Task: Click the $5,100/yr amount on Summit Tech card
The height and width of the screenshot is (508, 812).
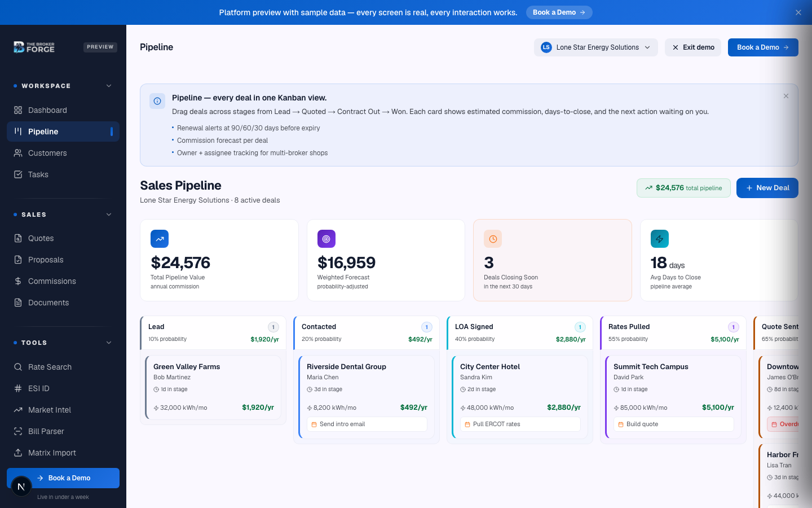Action: pyautogui.click(x=718, y=408)
